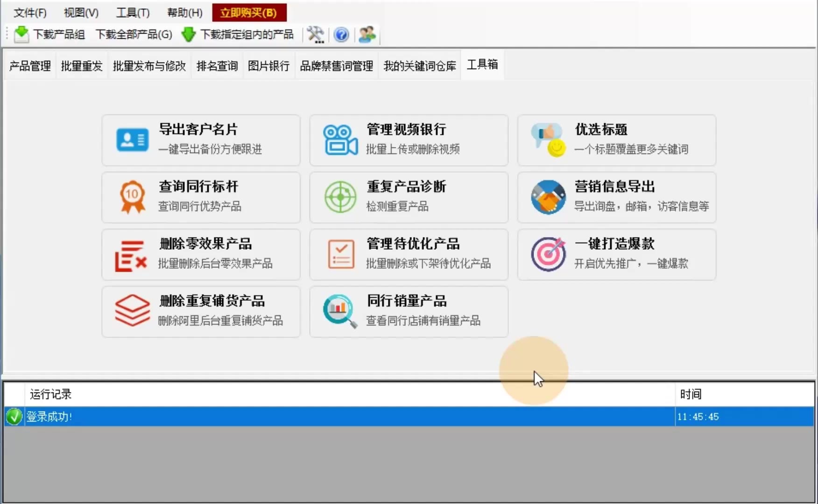Open the 导出客户名片 card icon
This screenshot has height=504, width=818.
coord(133,140)
